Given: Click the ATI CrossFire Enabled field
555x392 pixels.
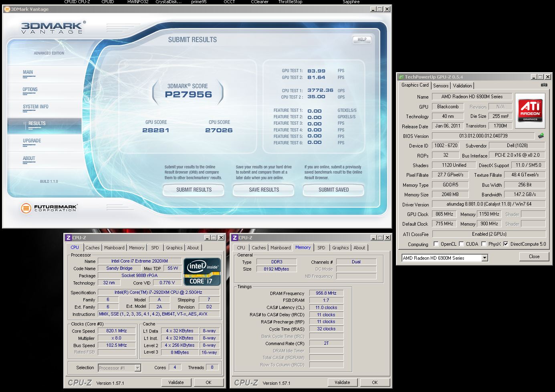Looking at the screenshot, I should 489,234.
